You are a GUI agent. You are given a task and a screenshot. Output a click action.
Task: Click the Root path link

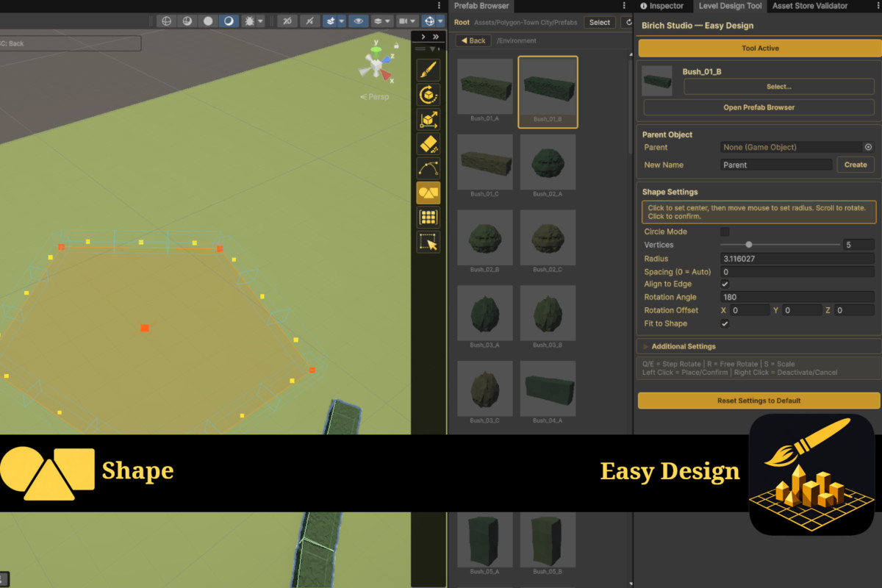(462, 23)
